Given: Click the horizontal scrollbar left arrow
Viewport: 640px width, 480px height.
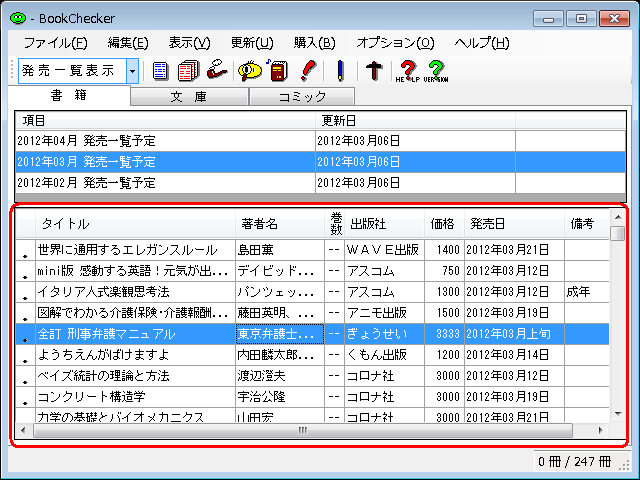Looking at the screenshot, I should [x=23, y=430].
